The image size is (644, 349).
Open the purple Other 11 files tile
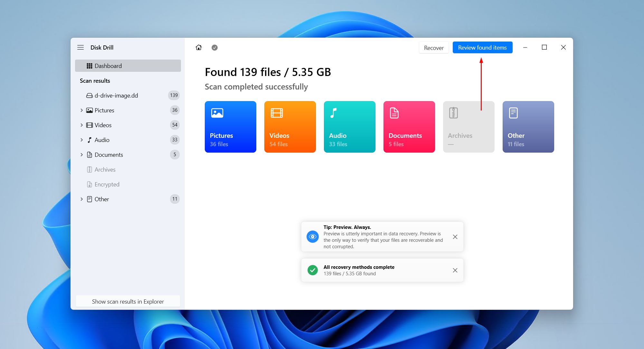[528, 127]
